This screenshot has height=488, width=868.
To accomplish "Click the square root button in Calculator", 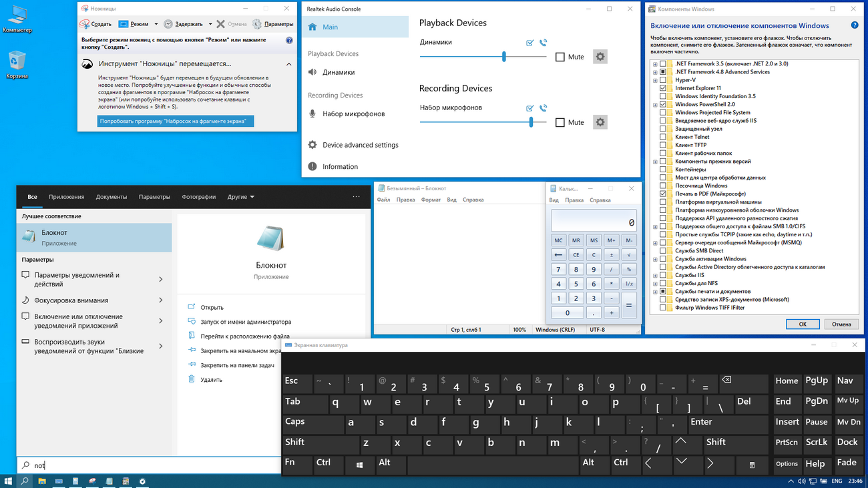I will tap(628, 255).
